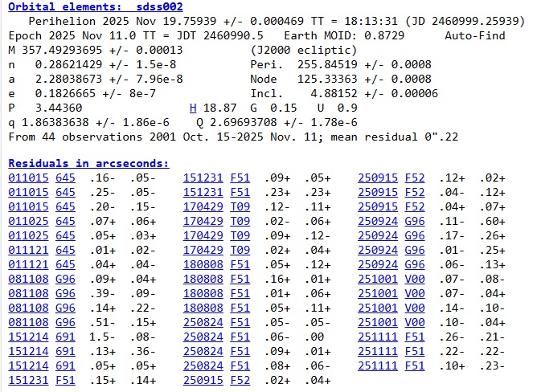The width and height of the screenshot is (537, 392).
Task: Click observatory code 691 beside residual .13+ .36-
Action: point(65,351)
